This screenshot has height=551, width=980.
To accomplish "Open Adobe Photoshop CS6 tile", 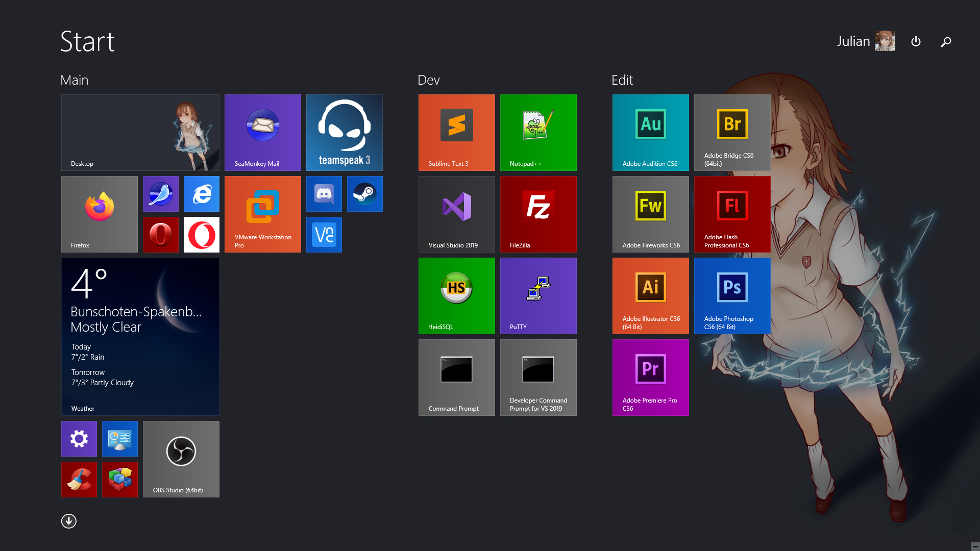I will tap(732, 296).
